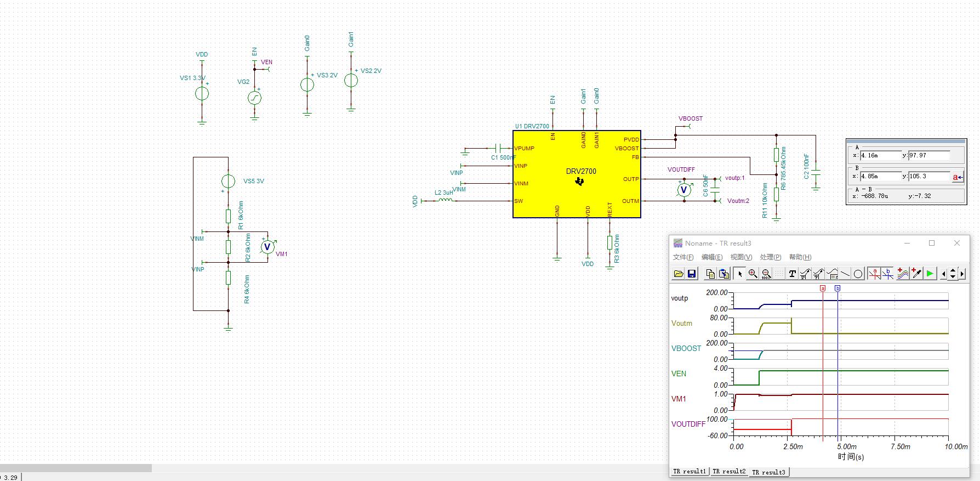Click the legend box tool icon
Viewport: 980px width, 481px height.
tap(832, 274)
